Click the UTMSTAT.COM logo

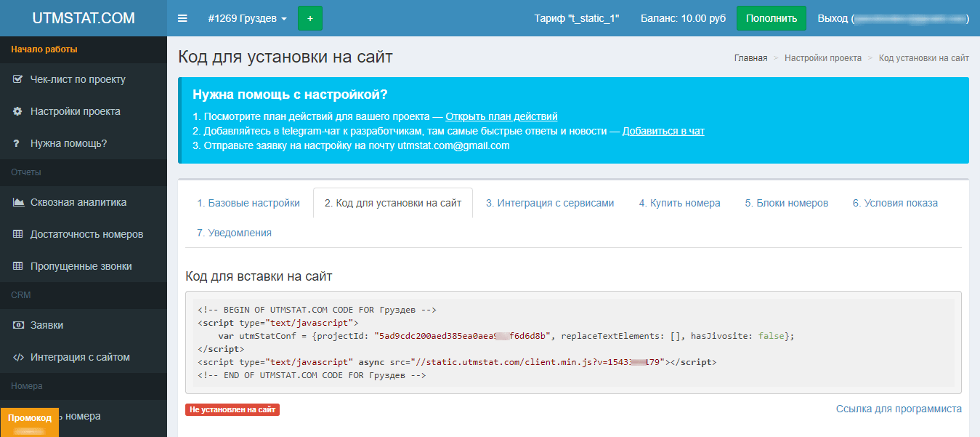tap(84, 18)
